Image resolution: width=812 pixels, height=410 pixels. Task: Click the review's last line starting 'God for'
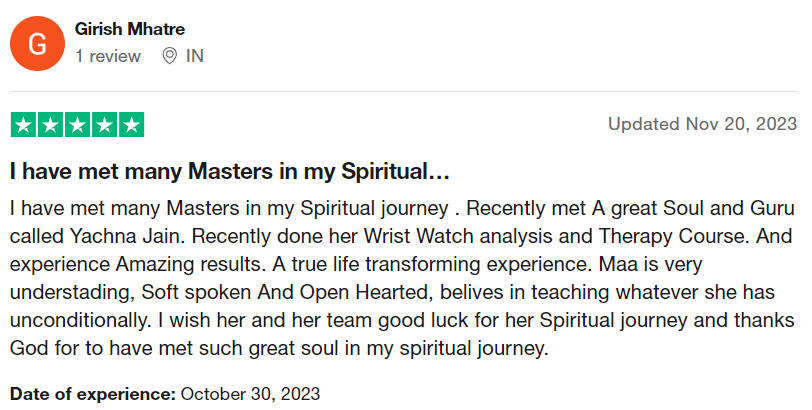[x=279, y=348]
